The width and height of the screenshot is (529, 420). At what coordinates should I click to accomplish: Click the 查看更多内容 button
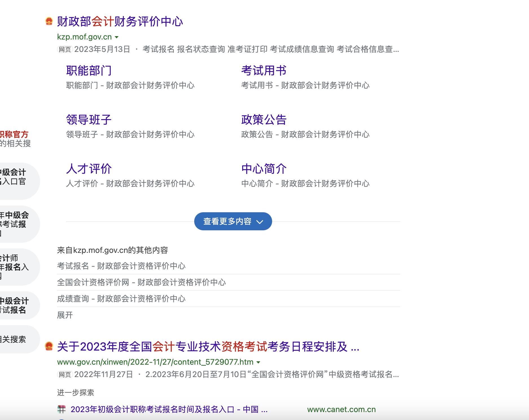(233, 222)
